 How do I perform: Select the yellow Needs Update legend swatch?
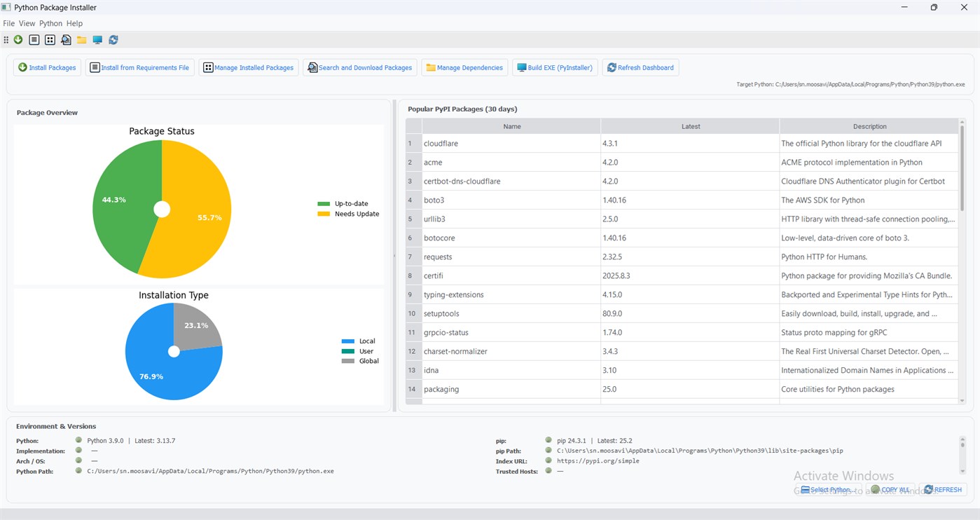[x=323, y=214]
